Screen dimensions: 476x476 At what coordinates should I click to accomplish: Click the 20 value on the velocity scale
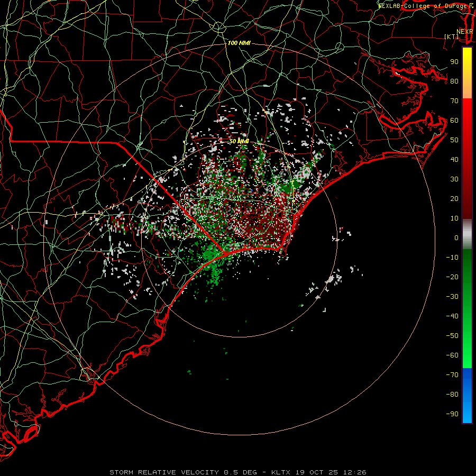tap(454, 199)
